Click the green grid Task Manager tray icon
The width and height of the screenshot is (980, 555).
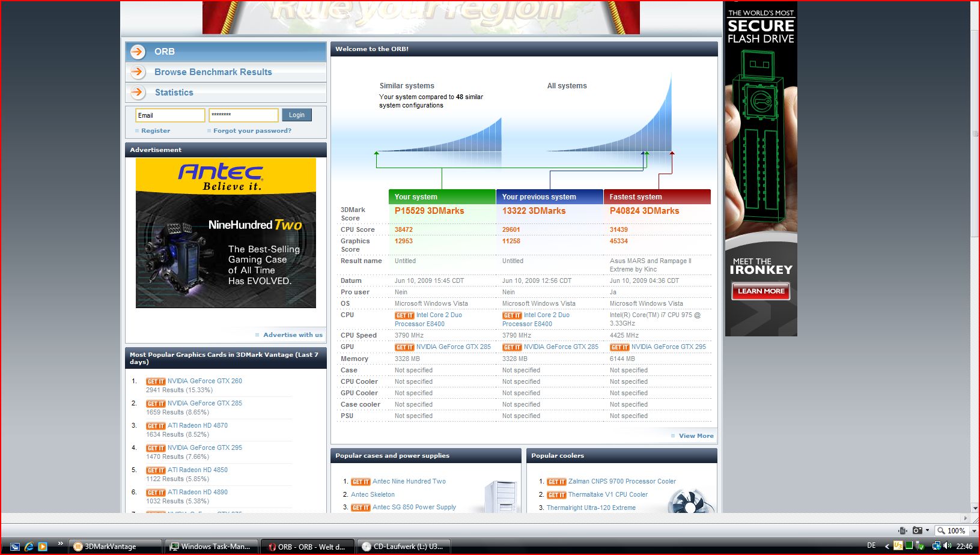(x=909, y=545)
